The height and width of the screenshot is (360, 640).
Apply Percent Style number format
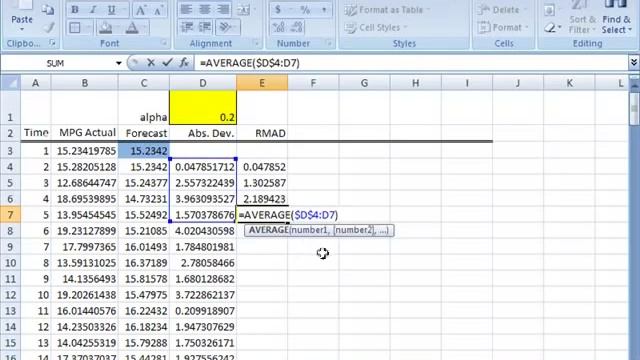click(x=305, y=10)
